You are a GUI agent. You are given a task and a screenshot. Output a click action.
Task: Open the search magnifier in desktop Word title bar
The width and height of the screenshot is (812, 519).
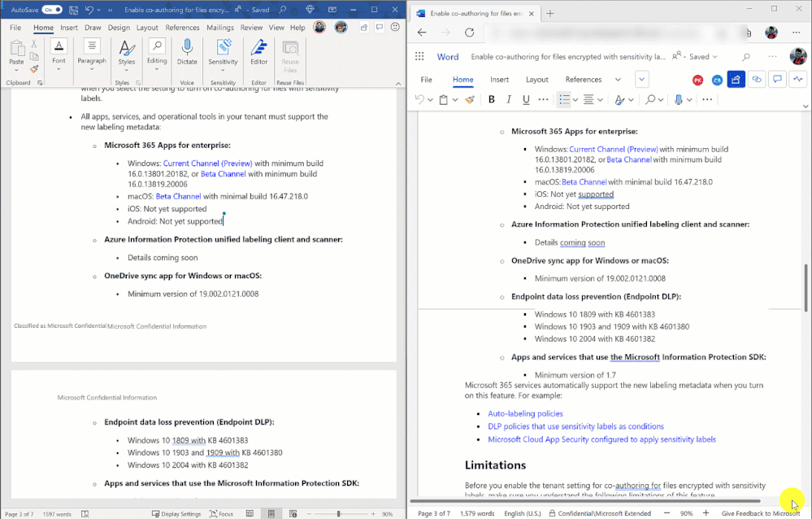click(x=283, y=9)
